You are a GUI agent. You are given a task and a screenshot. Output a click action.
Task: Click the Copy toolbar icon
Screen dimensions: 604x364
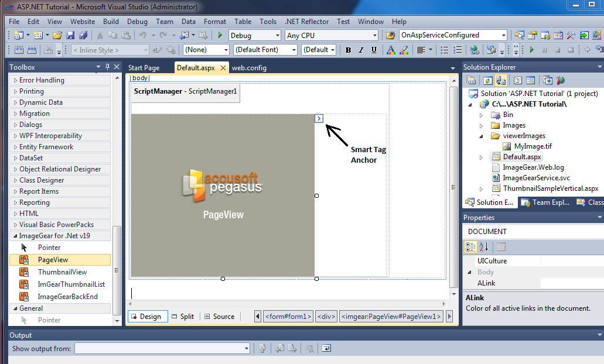click(113, 35)
